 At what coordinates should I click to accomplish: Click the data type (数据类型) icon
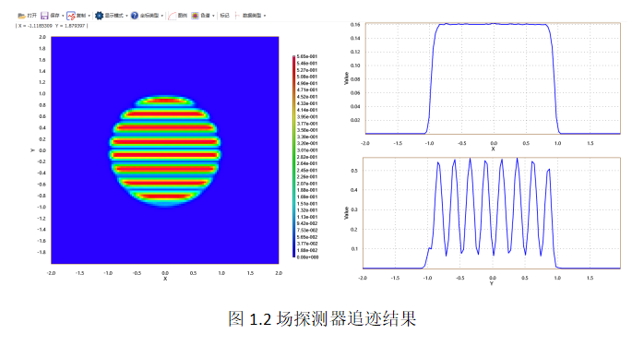click(237, 16)
